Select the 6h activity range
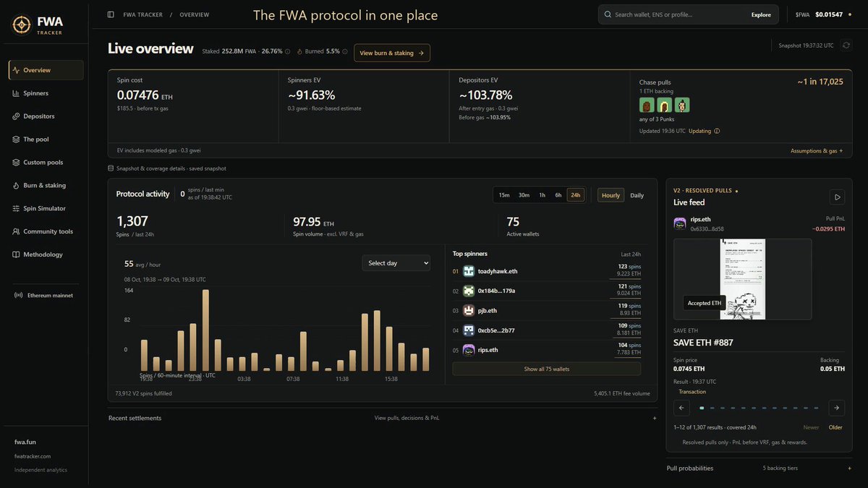 558,195
